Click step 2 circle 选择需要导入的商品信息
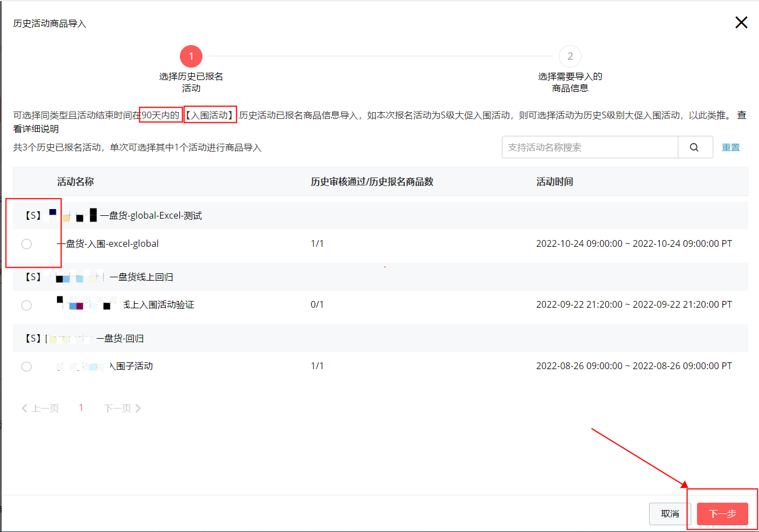This screenshot has height=532, width=759. [570, 56]
